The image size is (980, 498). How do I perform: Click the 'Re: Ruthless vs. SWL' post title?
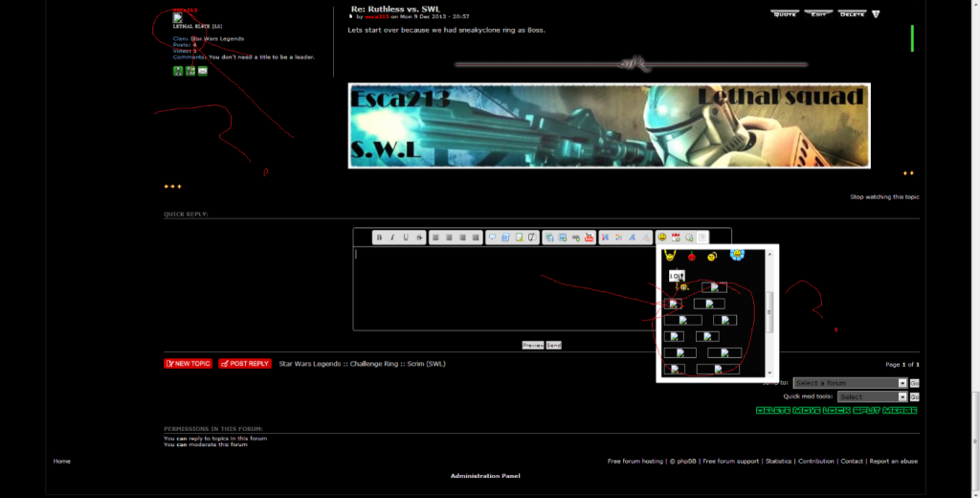coord(395,9)
